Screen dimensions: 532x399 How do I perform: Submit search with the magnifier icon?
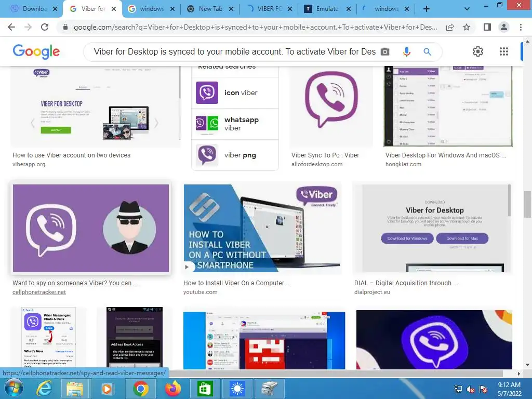coord(427,52)
